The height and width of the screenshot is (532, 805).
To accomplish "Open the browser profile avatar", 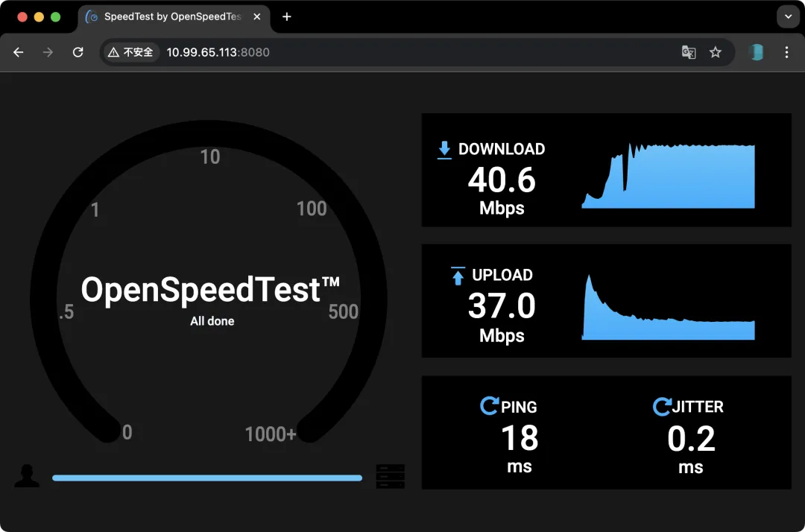I will (x=757, y=52).
